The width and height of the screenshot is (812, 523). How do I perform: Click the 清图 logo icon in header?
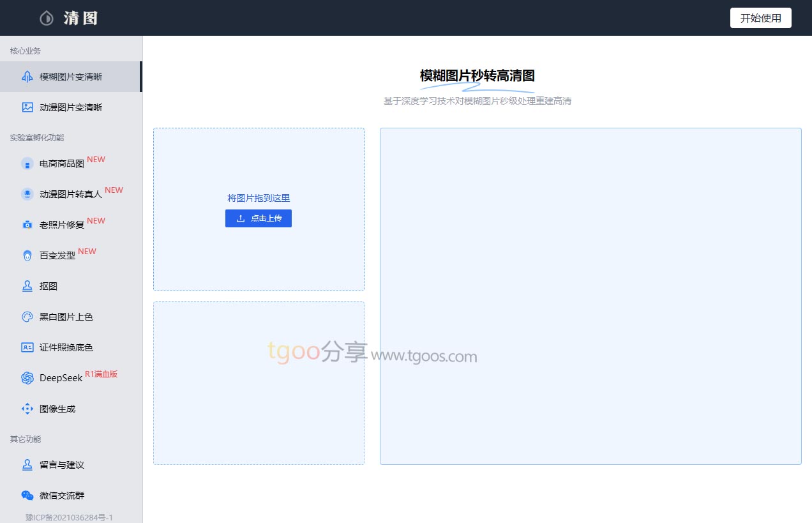tap(46, 18)
